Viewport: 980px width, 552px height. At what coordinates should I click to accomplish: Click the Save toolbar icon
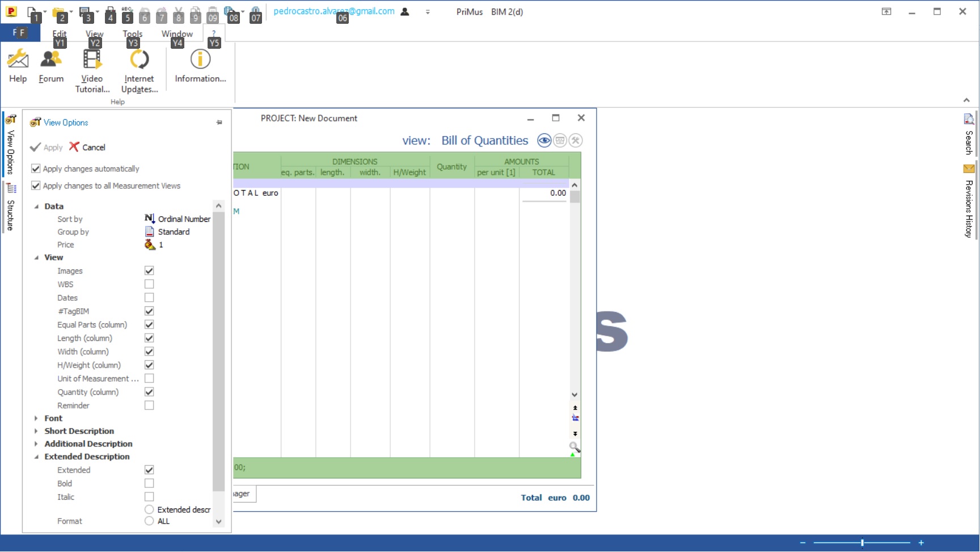point(85,11)
